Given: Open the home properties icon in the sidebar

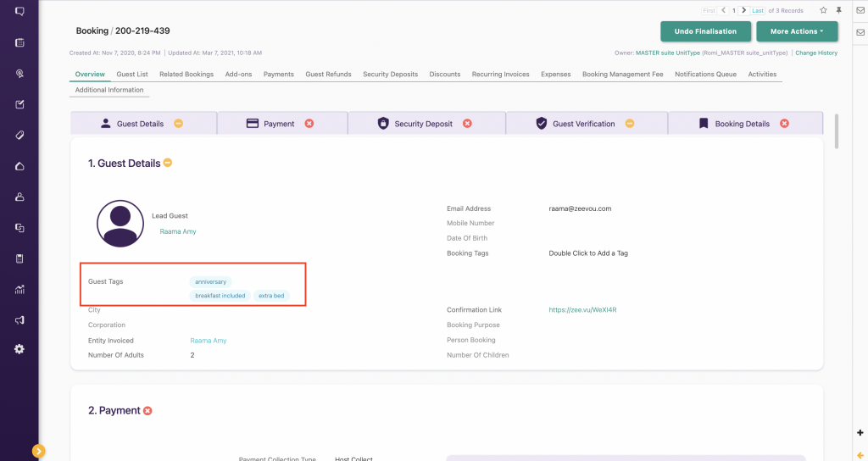Looking at the screenshot, I should tap(19, 166).
